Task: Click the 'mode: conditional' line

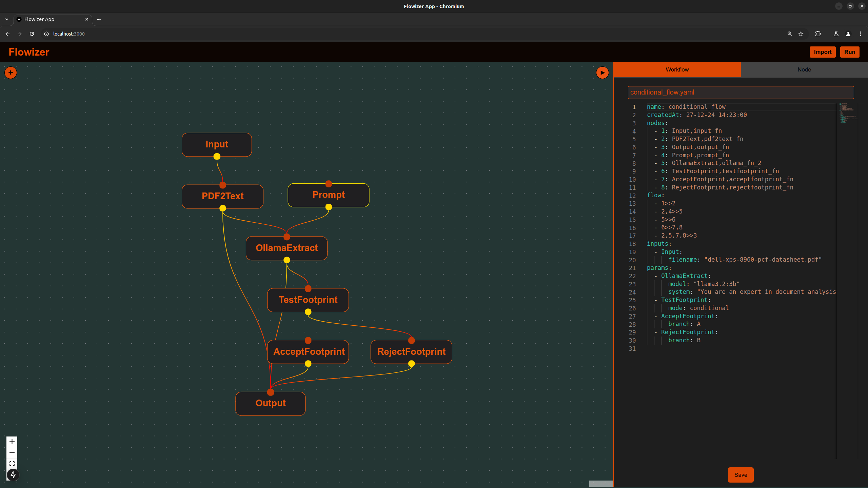Action: tap(698, 308)
